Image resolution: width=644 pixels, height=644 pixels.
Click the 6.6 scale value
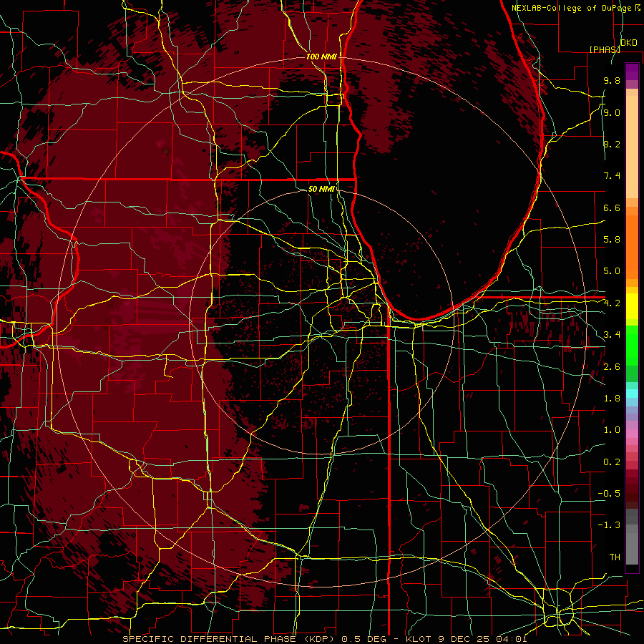tap(612, 208)
